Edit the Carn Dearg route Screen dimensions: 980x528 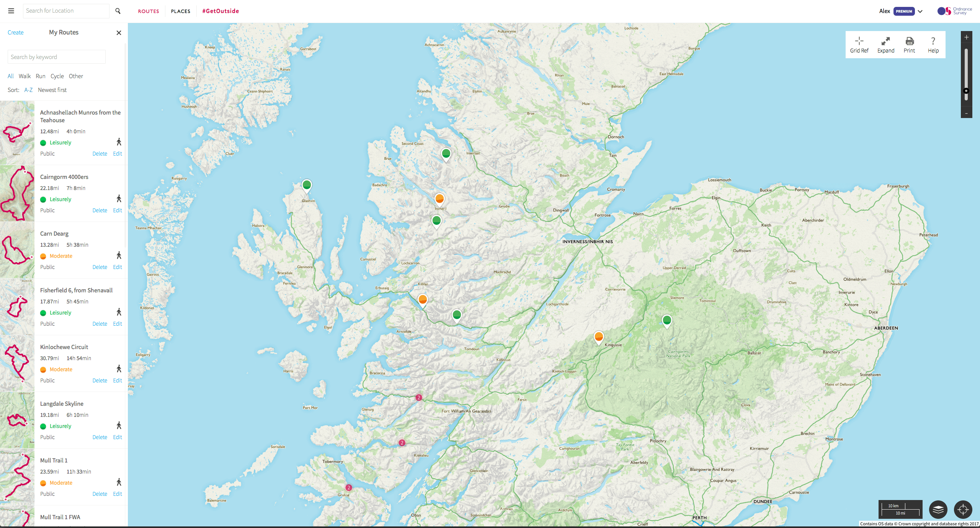[118, 267]
